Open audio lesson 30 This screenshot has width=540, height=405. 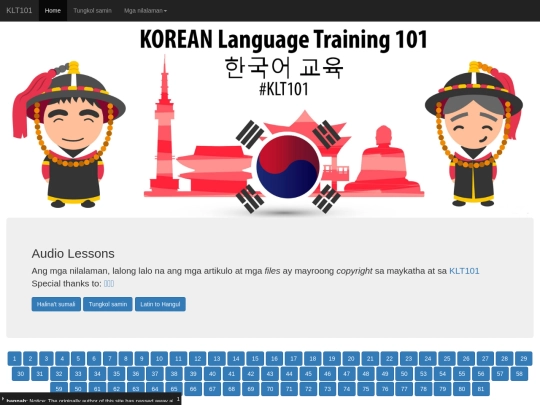click(x=21, y=374)
